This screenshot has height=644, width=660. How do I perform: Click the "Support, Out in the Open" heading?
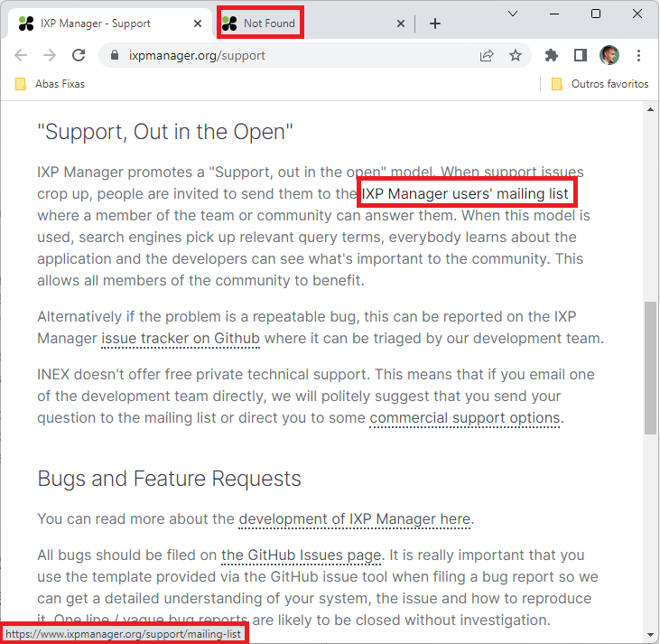coord(165,132)
